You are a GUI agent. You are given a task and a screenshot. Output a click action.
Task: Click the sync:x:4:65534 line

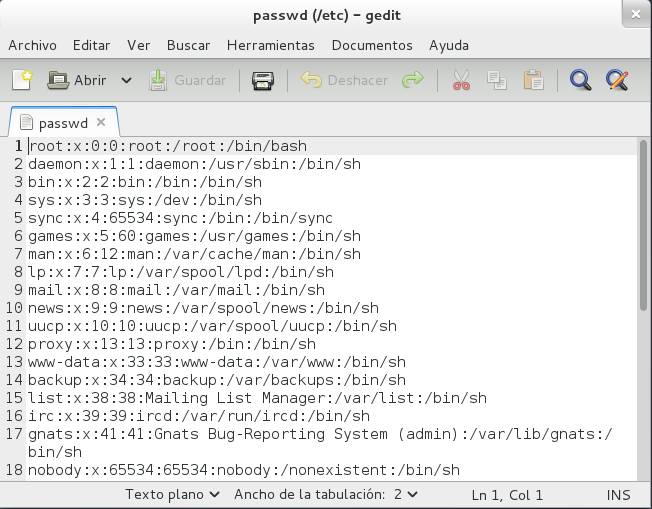click(180, 218)
